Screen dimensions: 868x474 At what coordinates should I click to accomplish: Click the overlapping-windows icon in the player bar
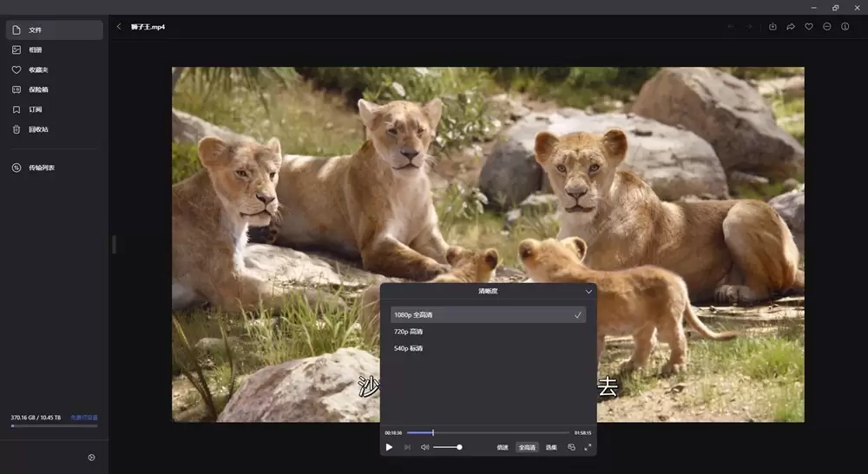pos(571,447)
